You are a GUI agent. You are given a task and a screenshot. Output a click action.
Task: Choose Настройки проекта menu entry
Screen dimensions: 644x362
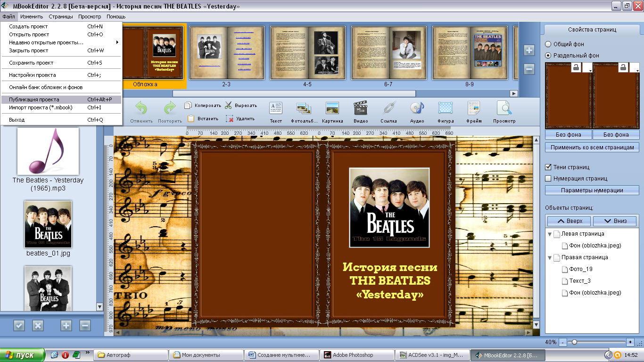pyautogui.click(x=61, y=75)
